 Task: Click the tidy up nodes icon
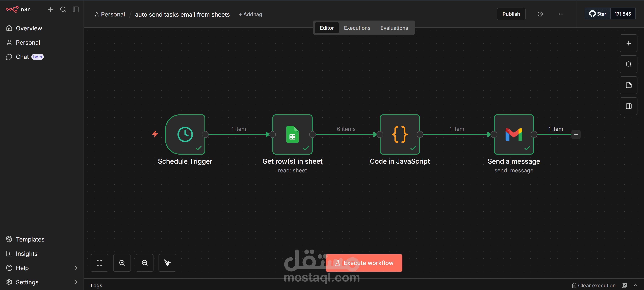(167, 263)
